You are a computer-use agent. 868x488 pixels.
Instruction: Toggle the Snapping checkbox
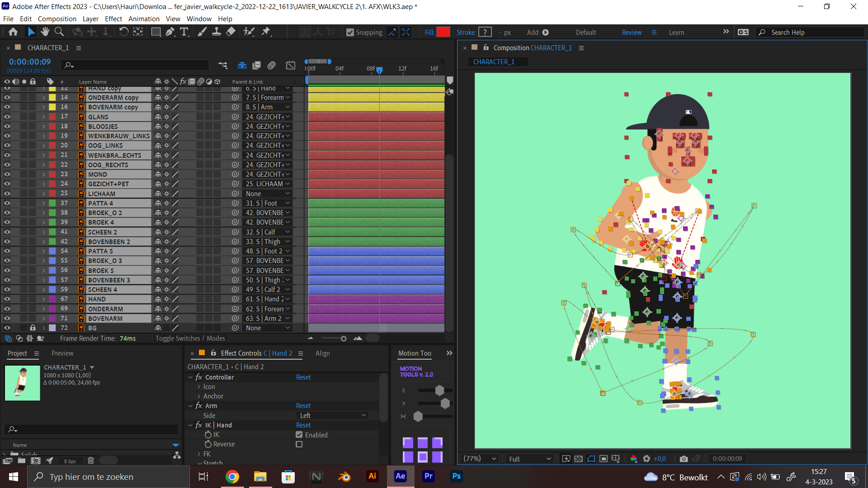(x=350, y=33)
